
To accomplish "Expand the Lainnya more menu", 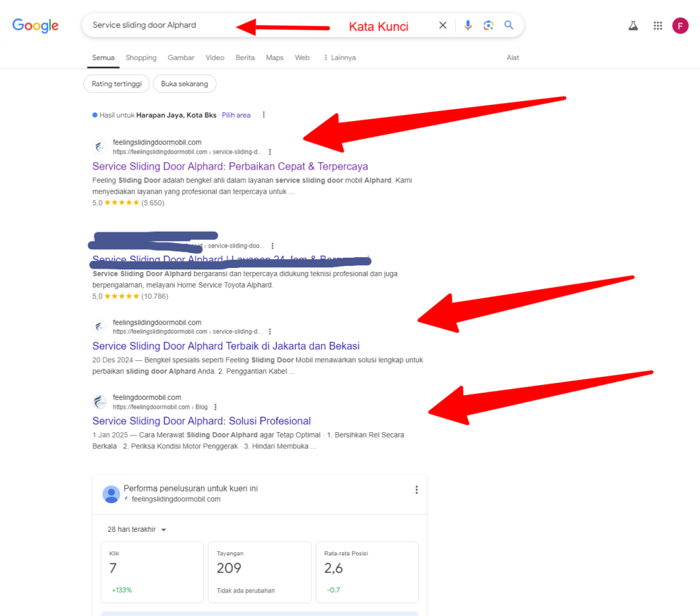I will coord(340,57).
